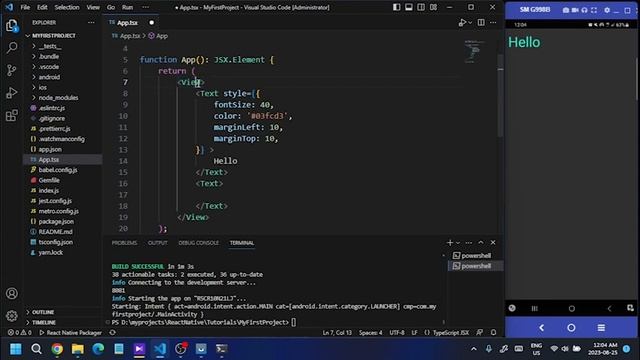640x360 pixels.
Task: Click the unsaved dot on App.tsx tab
Action: pyautogui.click(x=151, y=23)
